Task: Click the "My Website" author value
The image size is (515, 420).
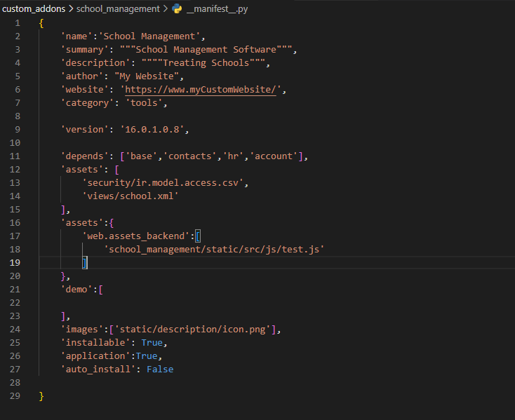Action: tap(147, 76)
